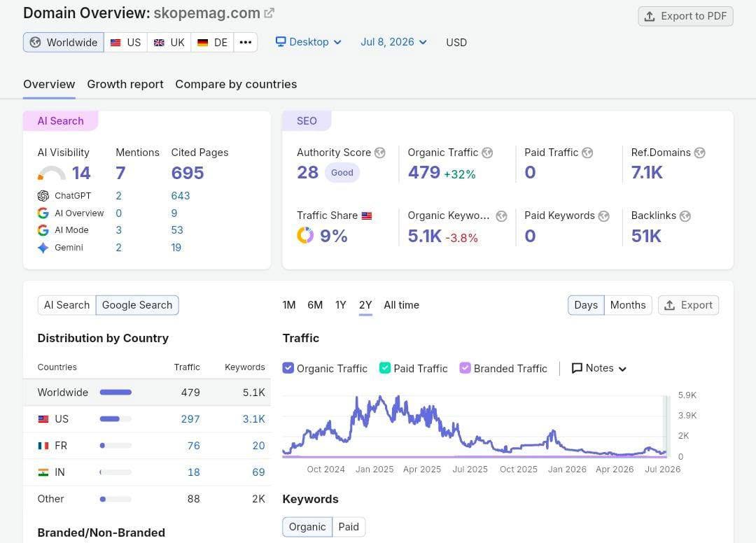Click the Traffic Share donut chart icon
Screen dimensions: 756x543
305,235
